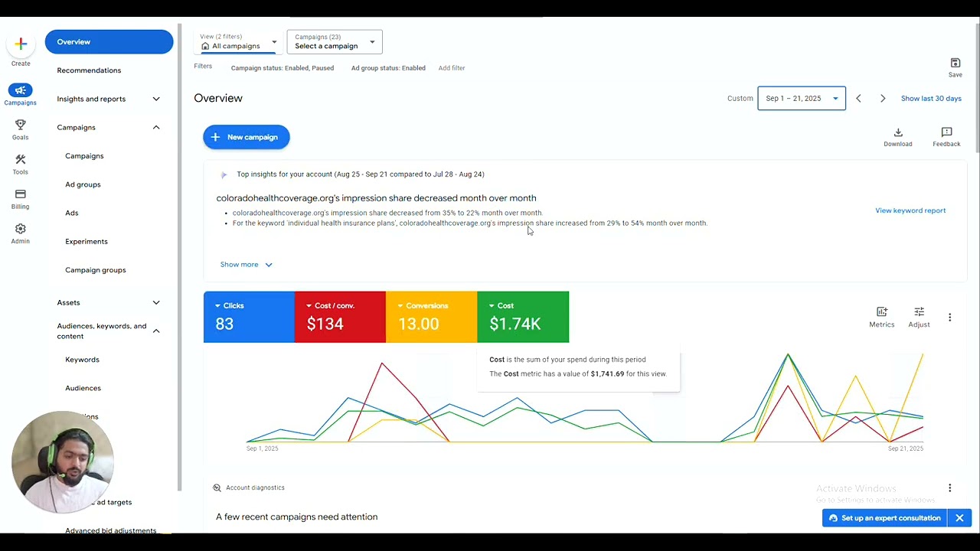This screenshot has width=980, height=551.
Task: Click the Sep 21, 2025 chart axis label
Action: pyautogui.click(x=906, y=448)
